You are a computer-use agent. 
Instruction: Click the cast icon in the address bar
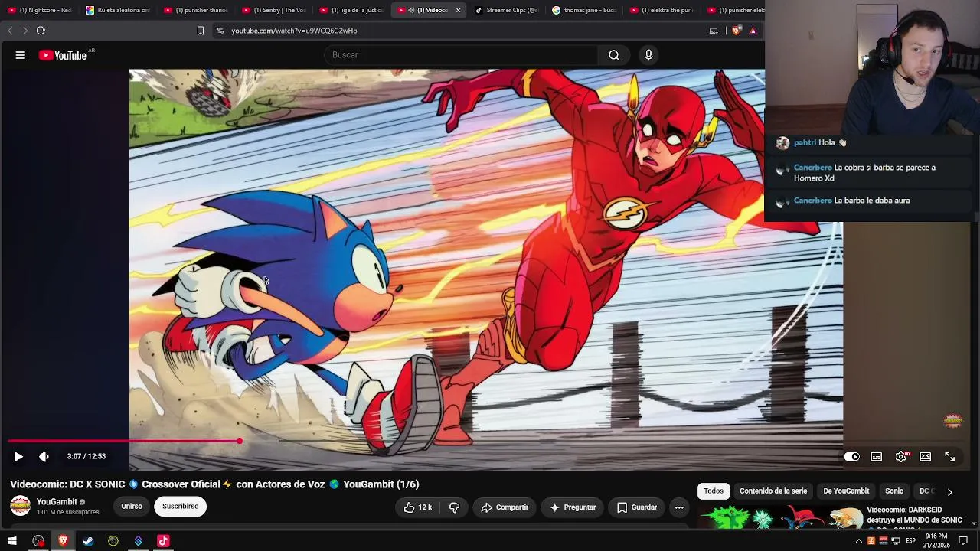pos(714,31)
